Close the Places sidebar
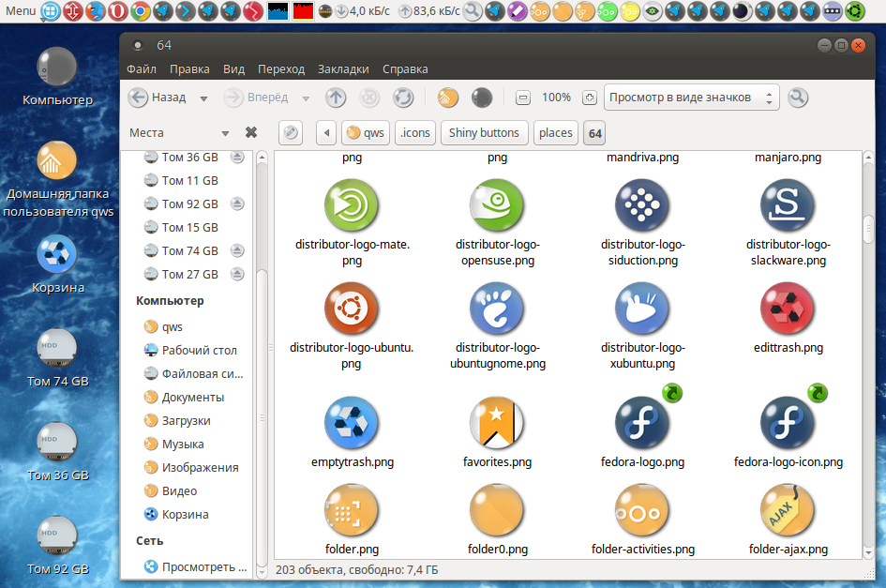This screenshot has width=886, height=588. pos(251,132)
